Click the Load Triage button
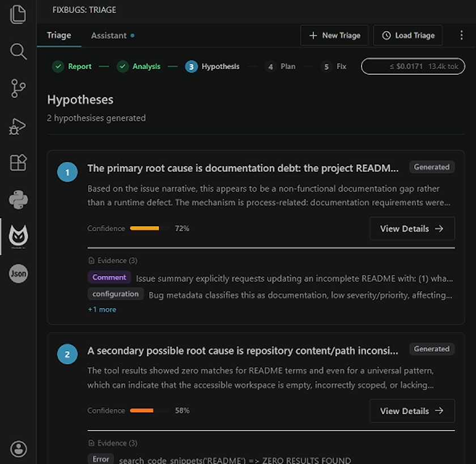The width and height of the screenshot is (476, 464). pyautogui.click(x=407, y=36)
